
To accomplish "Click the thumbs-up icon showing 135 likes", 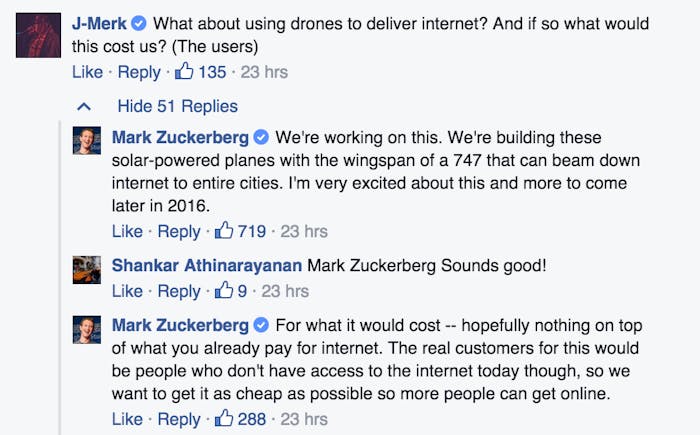I will point(184,71).
